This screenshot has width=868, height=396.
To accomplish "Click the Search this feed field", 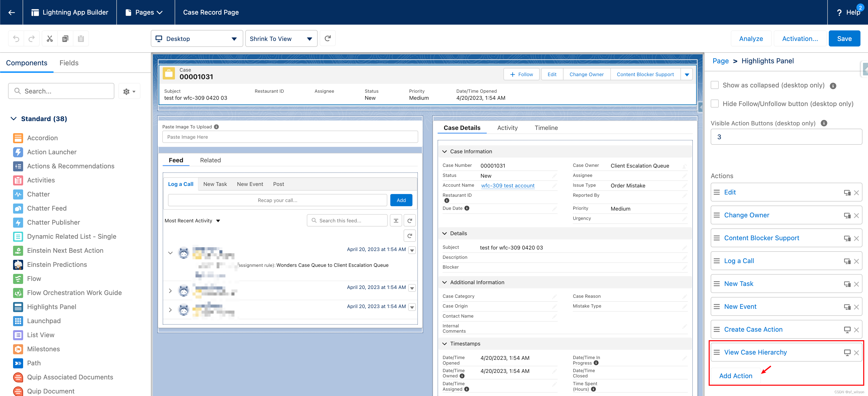I will 347,221.
